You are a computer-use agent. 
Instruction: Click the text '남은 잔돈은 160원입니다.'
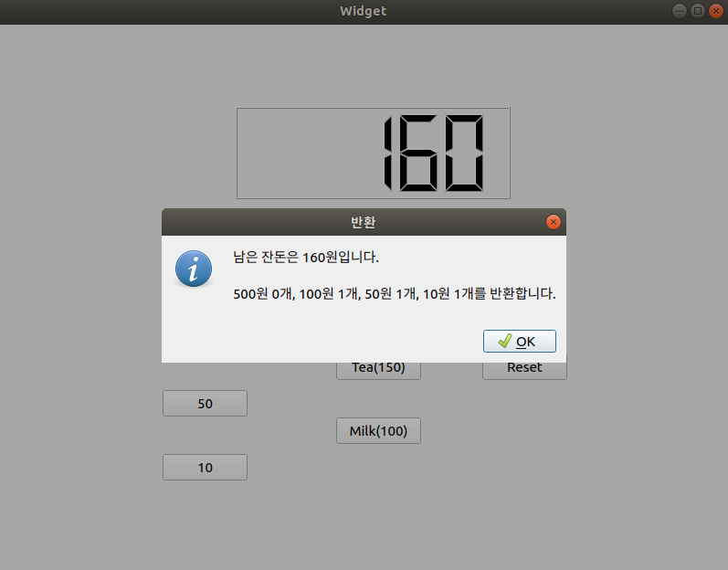coord(306,258)
